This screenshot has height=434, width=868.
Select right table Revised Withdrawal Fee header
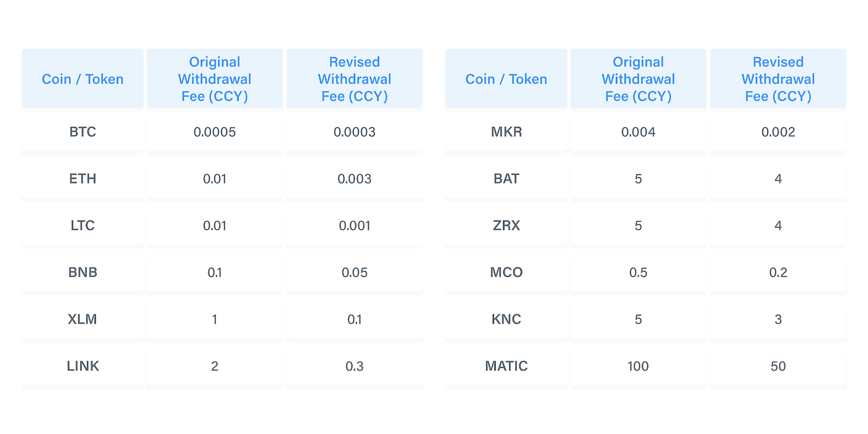(x=778, y=79)
